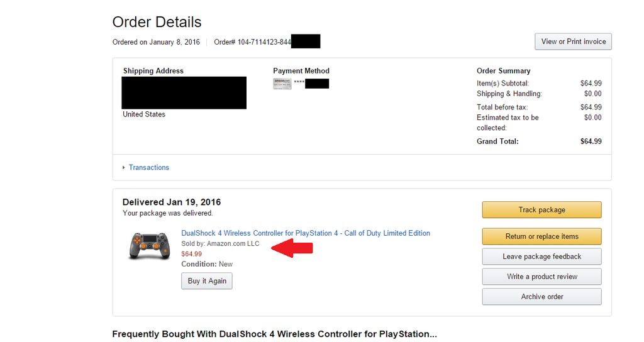Click the Track package button
644x342 pixels.
[541, 210]
